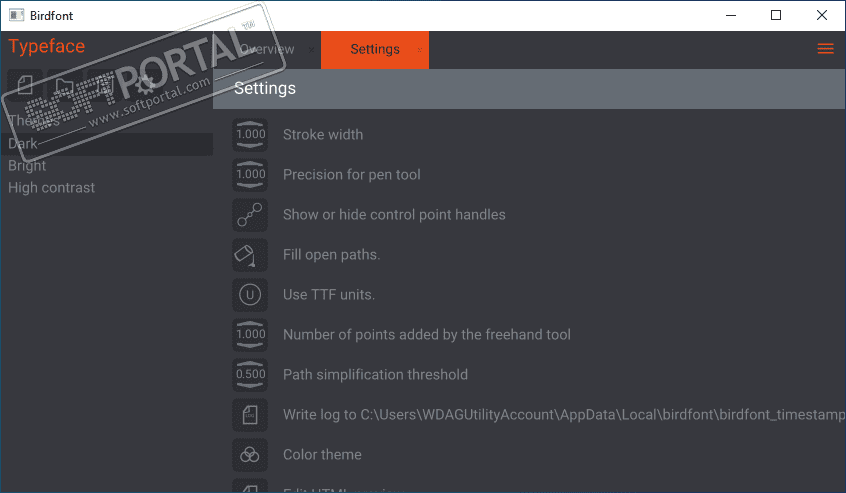Click the open folder icon
The image size is (846, 493).
pos(65,86)
